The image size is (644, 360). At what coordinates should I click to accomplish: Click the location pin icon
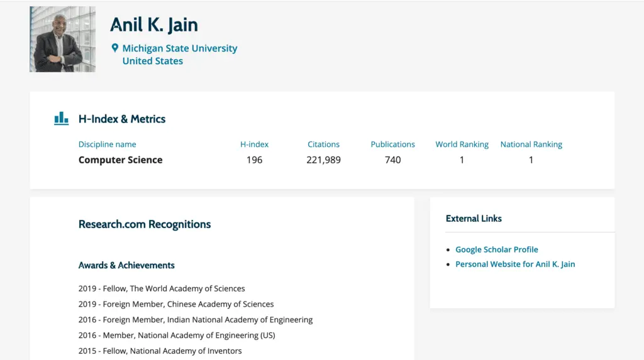[x=115, y=48]
